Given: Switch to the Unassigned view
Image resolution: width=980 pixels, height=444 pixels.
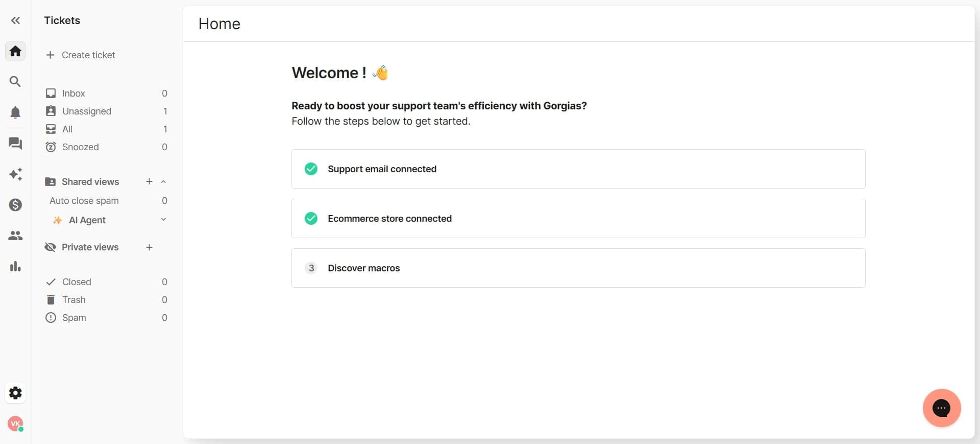Looking at the screenshot, I should 87,111.
